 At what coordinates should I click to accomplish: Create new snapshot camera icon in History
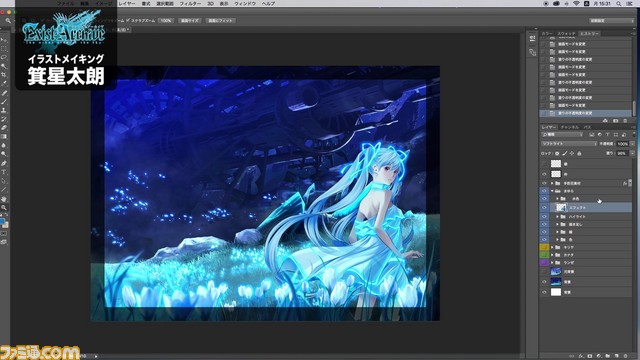pyautogui.click(x=616, y=121)
